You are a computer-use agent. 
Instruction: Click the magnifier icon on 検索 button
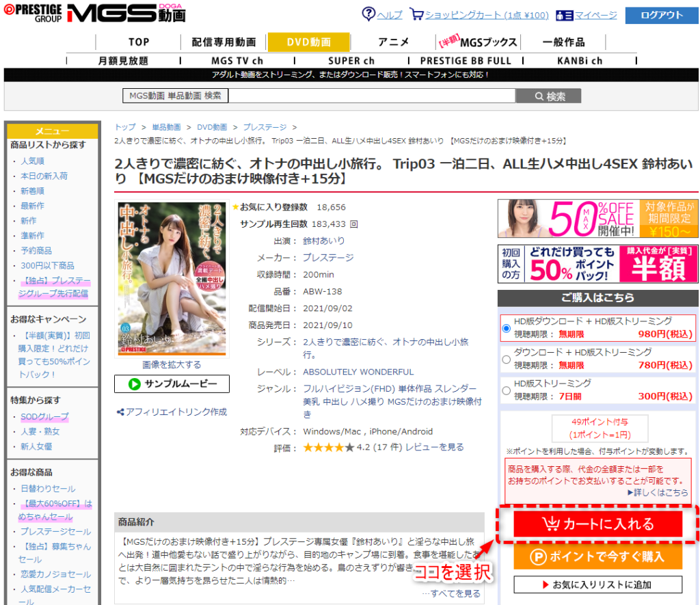click(539, 96)
